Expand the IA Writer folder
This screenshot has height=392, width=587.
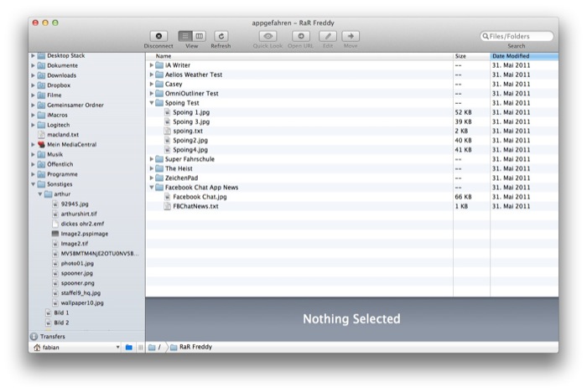pos(152,65)
